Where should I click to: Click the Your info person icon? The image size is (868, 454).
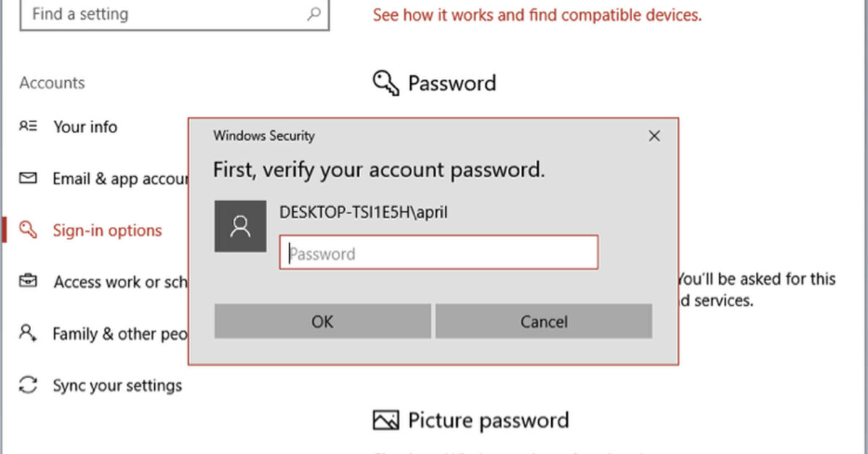(x=27, y=127)
